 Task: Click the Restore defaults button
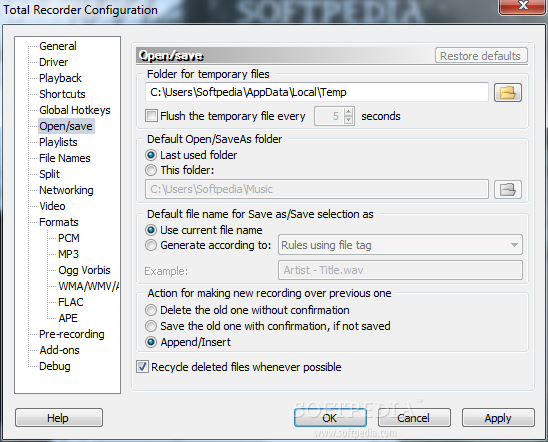(x=481, y=56)
